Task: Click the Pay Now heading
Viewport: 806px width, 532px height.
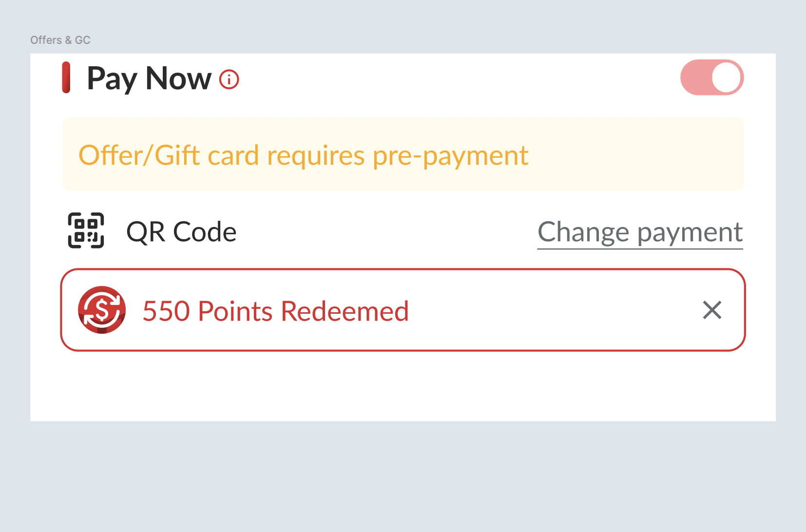Action: click(x=149, y=78)
